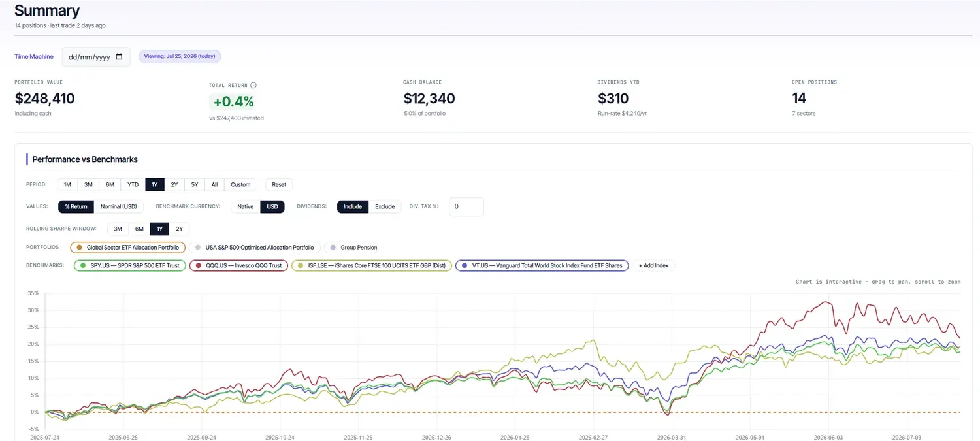The image size is (980, 441).
Task: Click the orange dot of Global Sector ETF
Action: (x=79, y=248)
